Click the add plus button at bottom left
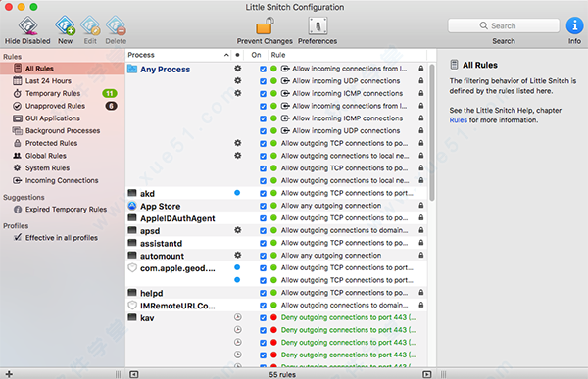This screenshot has height=379, width=588. point(9,374)
